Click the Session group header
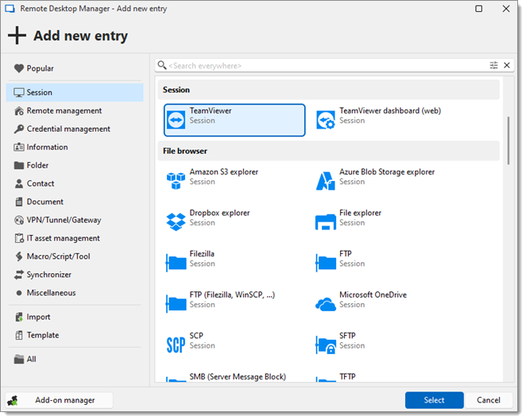 [329, 90]
